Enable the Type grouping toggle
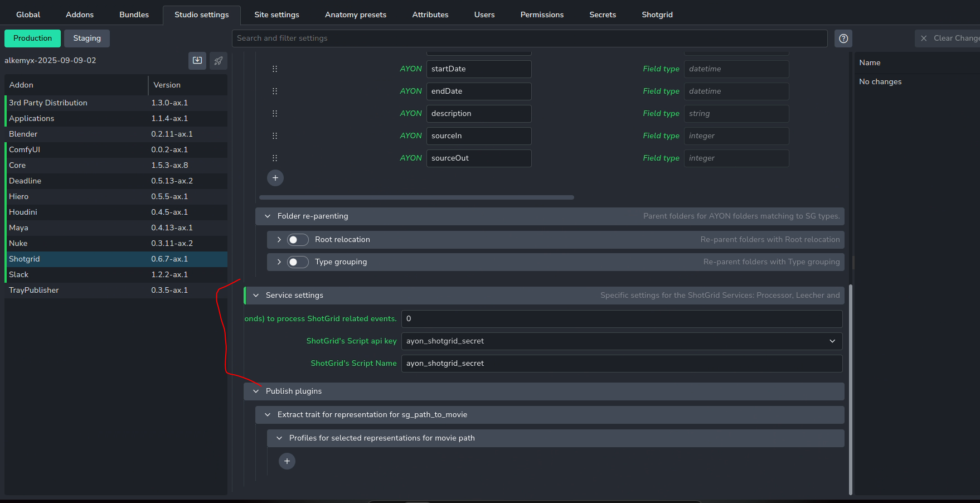This screenshot has width=980, height=503. point(298,262)
